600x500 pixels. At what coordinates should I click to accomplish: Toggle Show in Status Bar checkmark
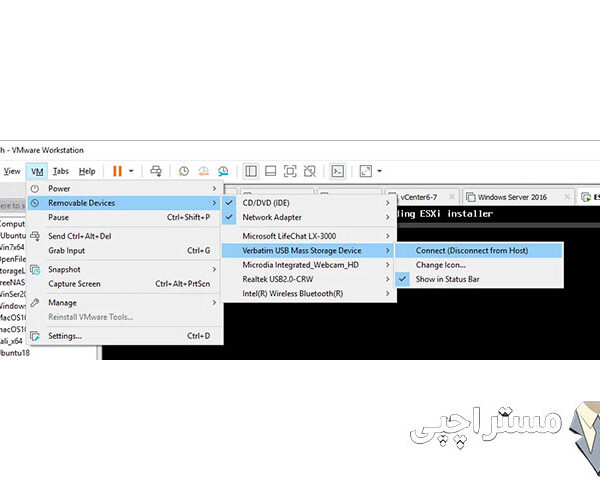coord(403,280)
